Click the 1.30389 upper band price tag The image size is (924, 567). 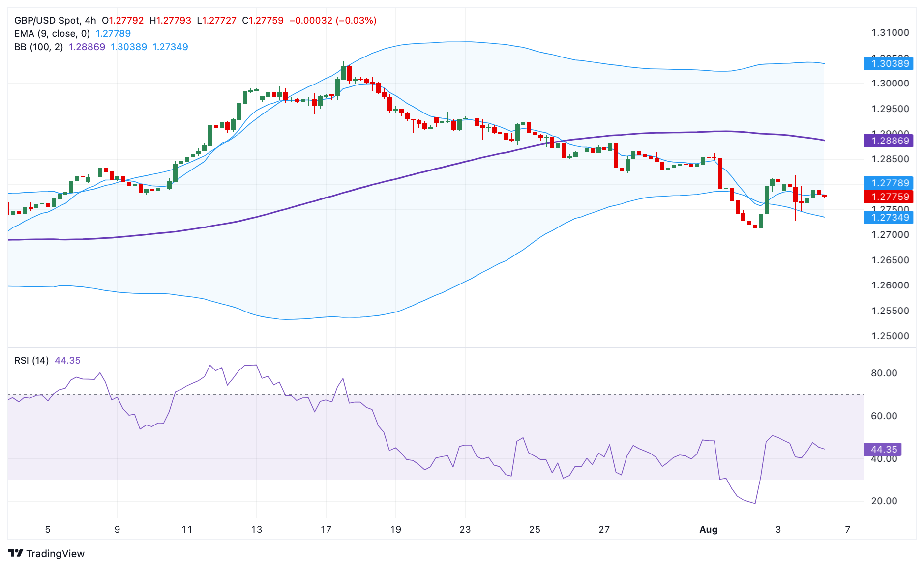(889, 63)
